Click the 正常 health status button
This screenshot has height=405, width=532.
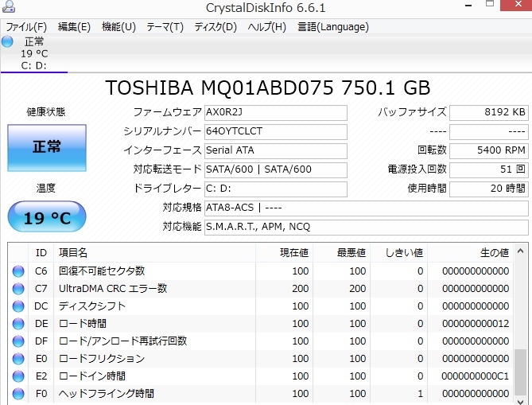pyautogui.click(x=46, y=147)
